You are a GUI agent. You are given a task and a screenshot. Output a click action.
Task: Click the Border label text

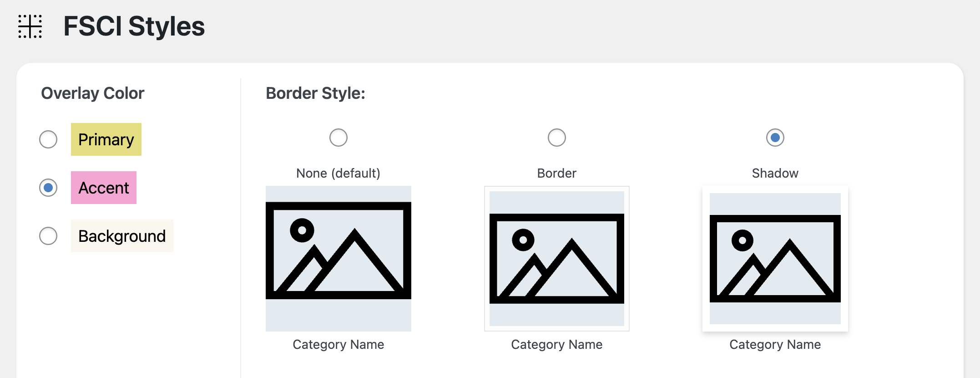557,173
